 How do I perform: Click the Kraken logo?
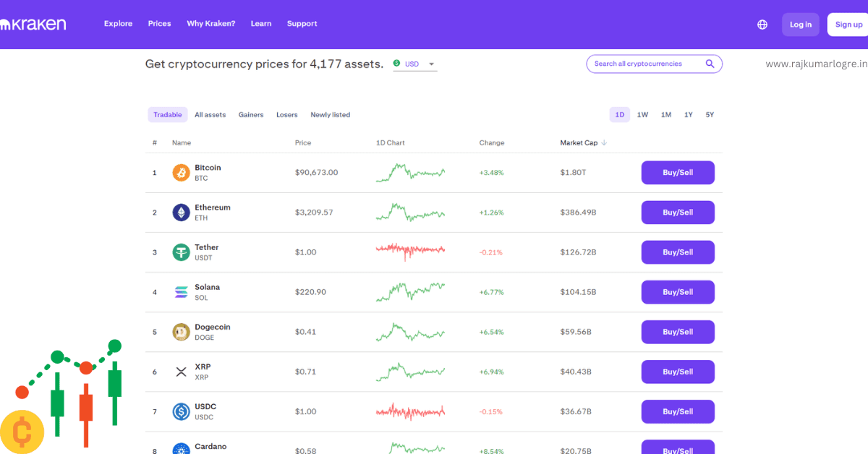pos(33,24)
